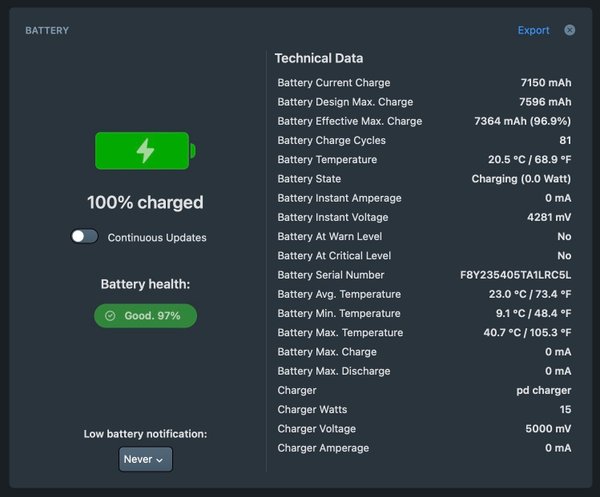Select the Battery Charge Cycles row

tap(424, 140)
